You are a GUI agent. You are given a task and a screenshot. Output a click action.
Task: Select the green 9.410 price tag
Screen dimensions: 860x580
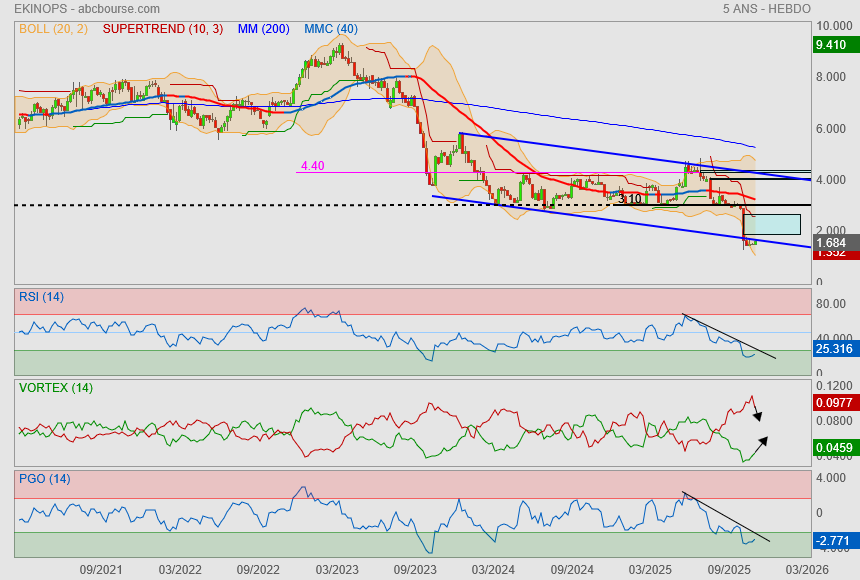pos(831,45)
